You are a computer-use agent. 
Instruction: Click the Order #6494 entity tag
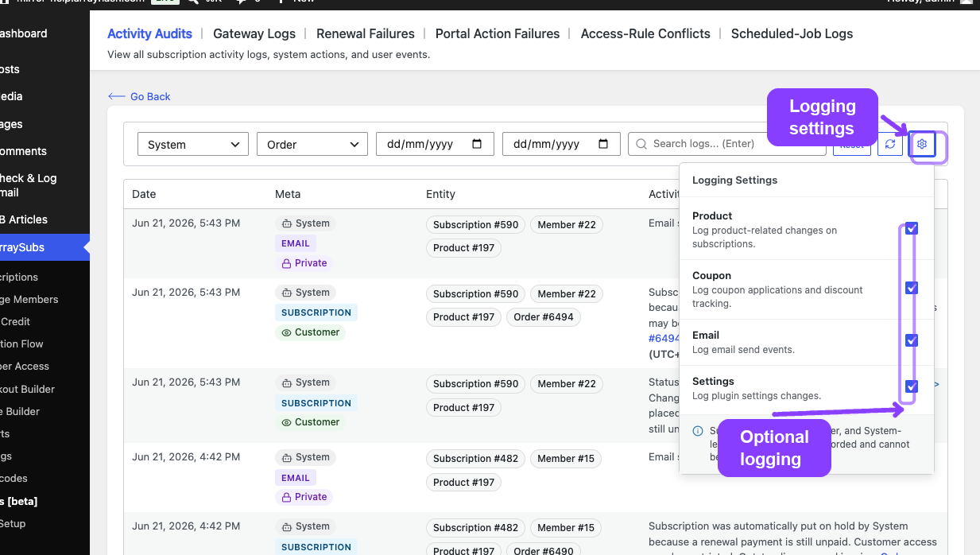[543, 316]
